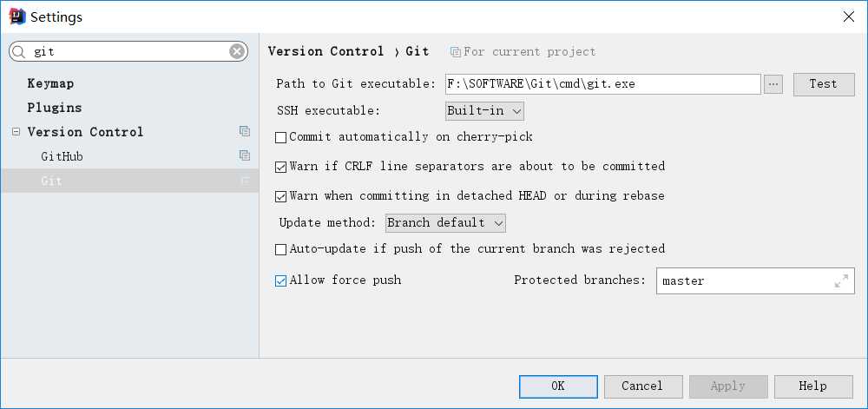Click the Test button
The height and width of the screenshot is (409, 868).
[823, 84]
